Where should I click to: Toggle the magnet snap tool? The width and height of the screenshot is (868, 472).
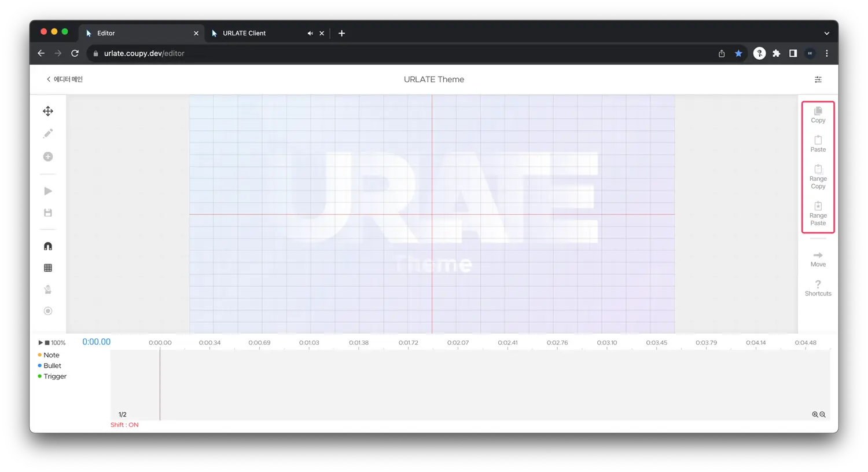click(48, 246)
